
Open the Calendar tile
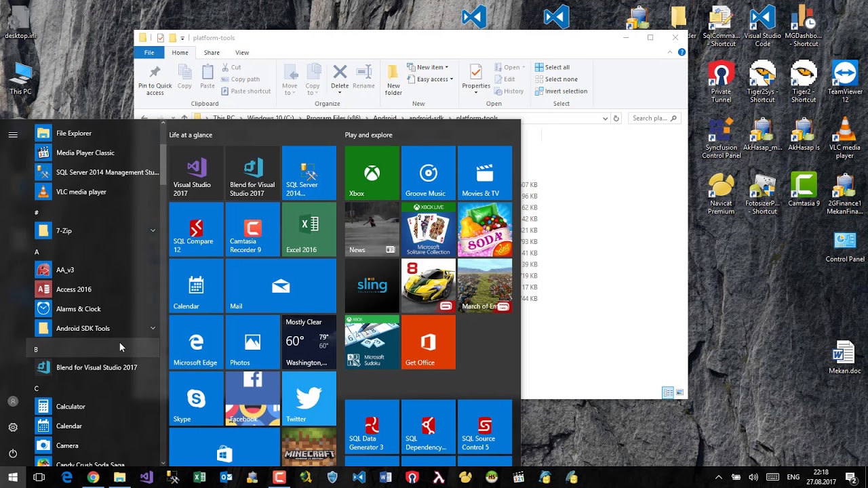click(x=196, y=285)
